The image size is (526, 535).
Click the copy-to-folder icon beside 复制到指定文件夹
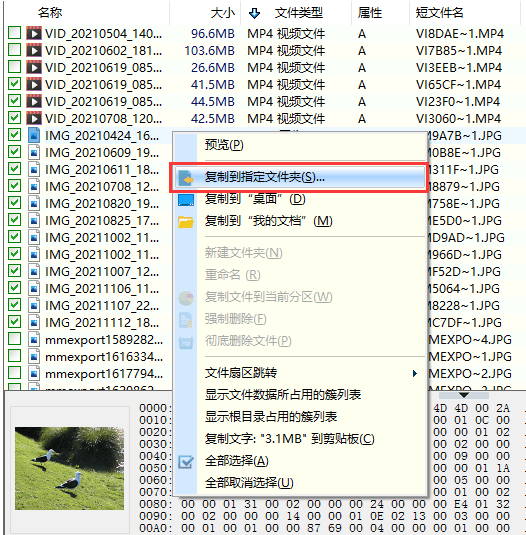pyautogui.click(x=186, y=178)
